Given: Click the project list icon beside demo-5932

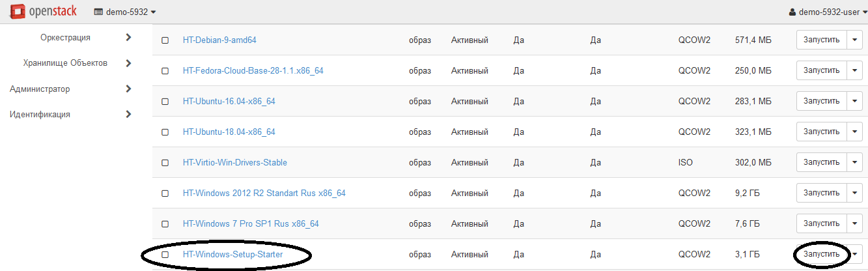Looking at the screenshot, I should click(98, 12).
